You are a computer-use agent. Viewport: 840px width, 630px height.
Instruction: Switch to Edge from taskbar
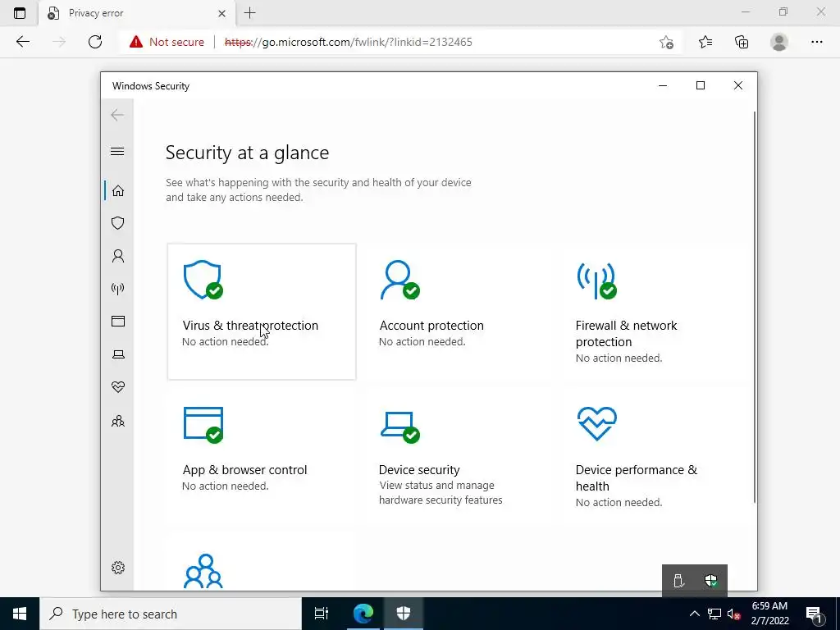pyautogui.click(x=363, y=614)
